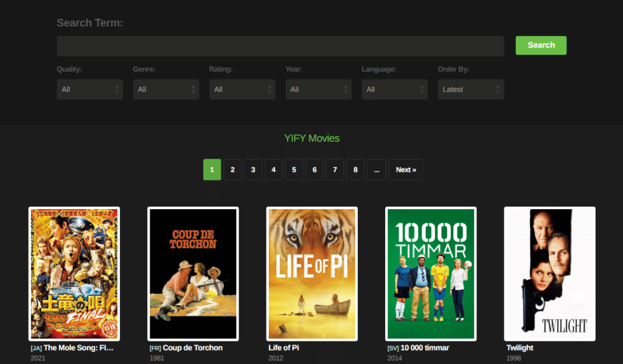Go to page 5

294,170
